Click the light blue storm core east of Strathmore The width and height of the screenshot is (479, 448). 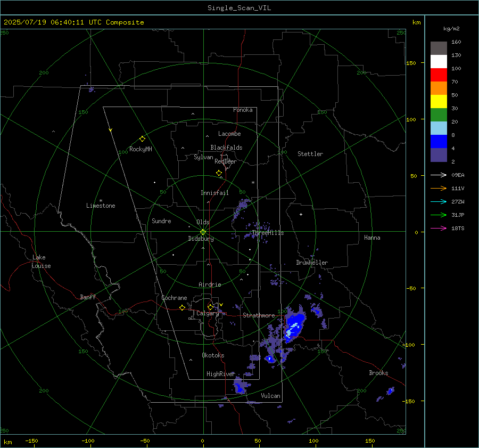point(292,330)
